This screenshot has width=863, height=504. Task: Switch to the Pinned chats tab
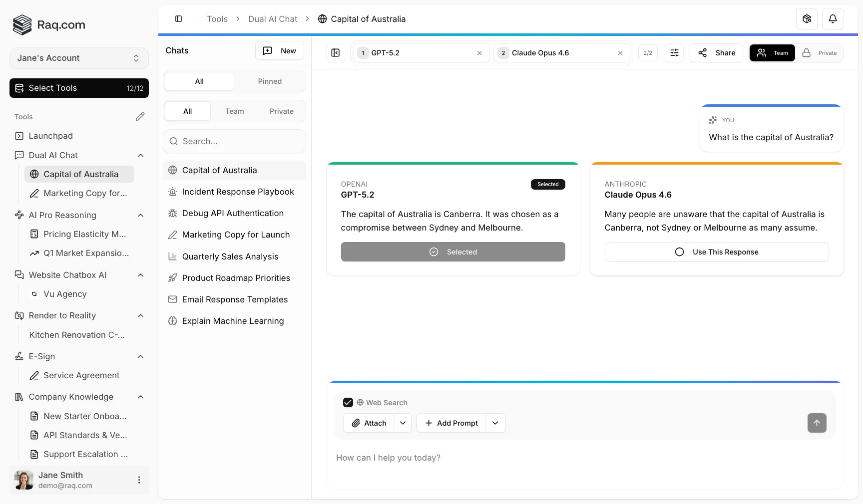[270, 81]
